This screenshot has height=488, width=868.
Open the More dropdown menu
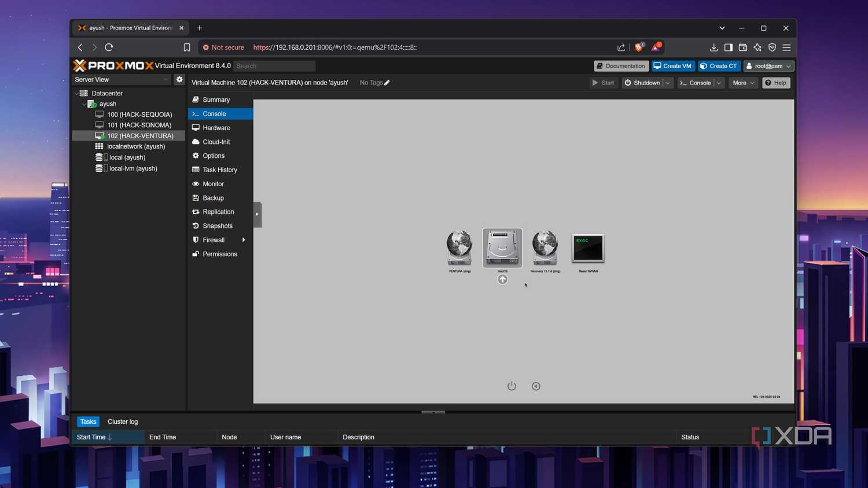click(743, 83)
